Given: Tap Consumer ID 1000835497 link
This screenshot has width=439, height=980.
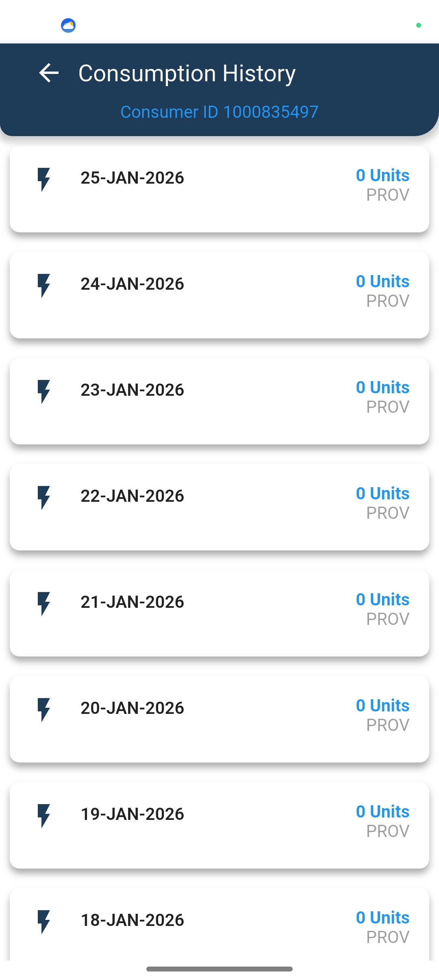Looking at the screenshot, I should click(219, 112).
